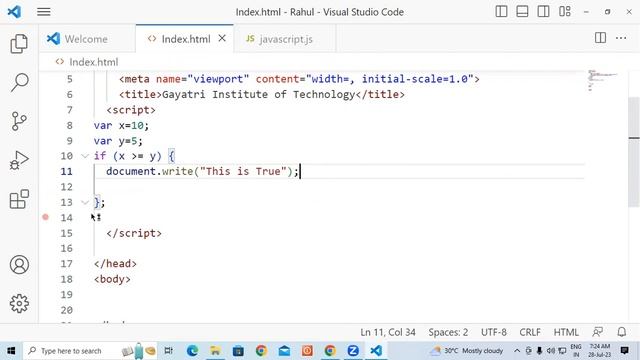Click line number 8 in gutter
This screenshot has width=640, height=360.
70,125
